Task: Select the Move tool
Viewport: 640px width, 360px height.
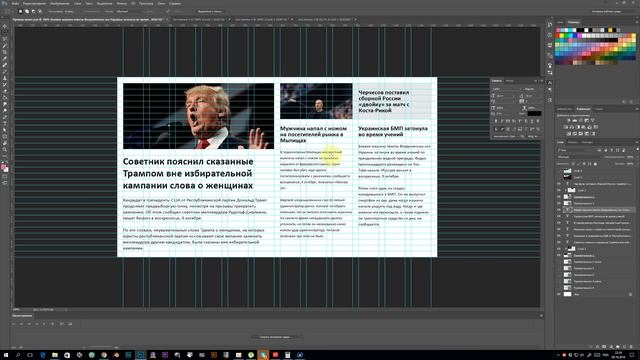Action: click(x=5, y=26)
